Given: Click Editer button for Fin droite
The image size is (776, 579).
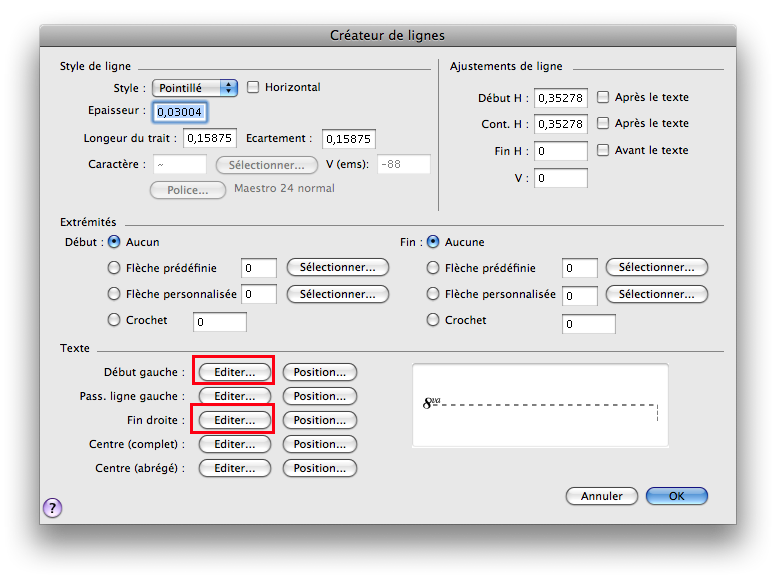Looking at the screenshot, I should click(234, 420).
